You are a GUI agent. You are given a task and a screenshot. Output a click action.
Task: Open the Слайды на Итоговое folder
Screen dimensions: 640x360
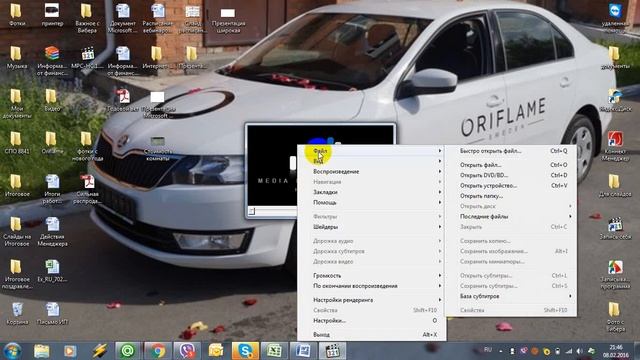[16, 231]
